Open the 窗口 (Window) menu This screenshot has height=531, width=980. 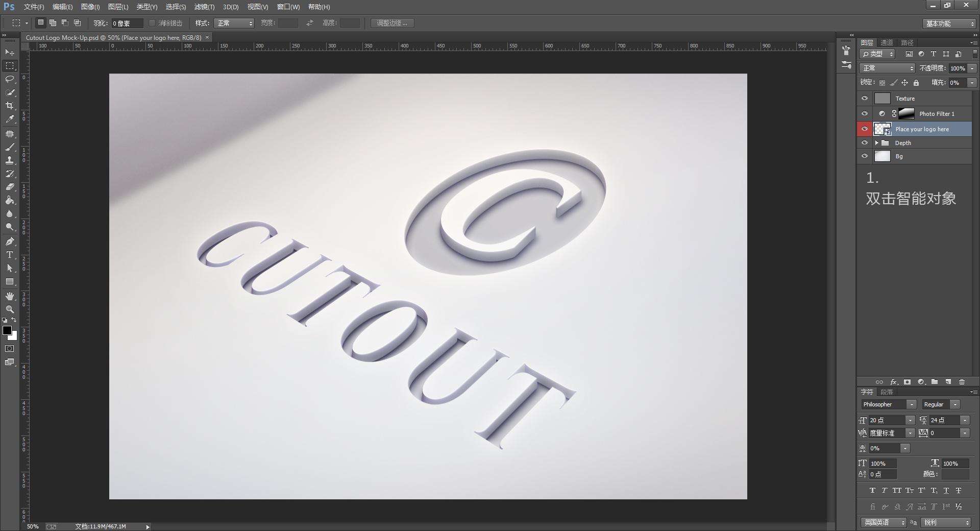pyautogui.click(x=288, y=7)
